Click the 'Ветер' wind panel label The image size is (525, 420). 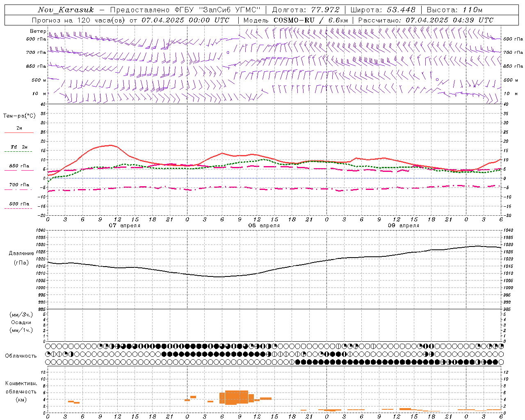click(38, 31)
